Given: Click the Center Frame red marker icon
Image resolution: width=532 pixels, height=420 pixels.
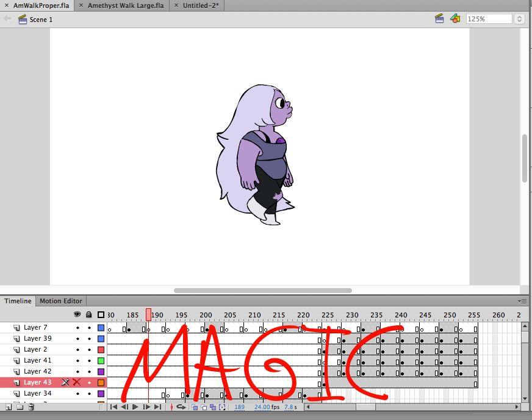Looking at the screenshot, I should pos(171,407).
